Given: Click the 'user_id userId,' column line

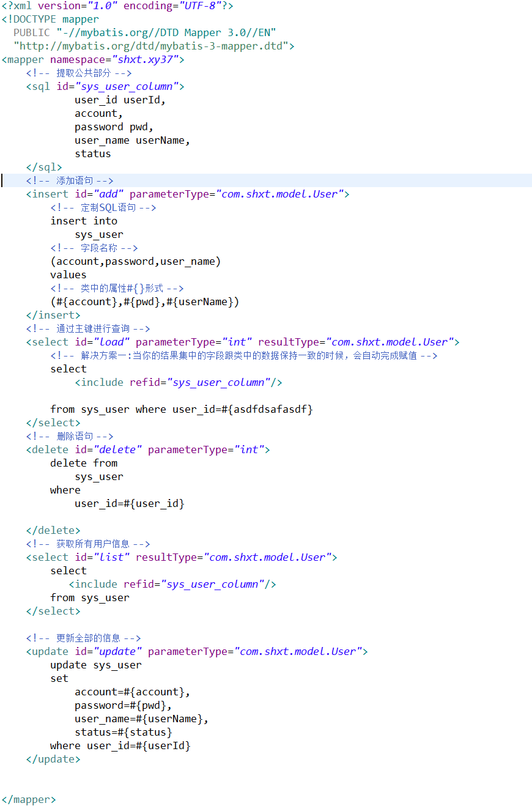Looking at the screenshot, I should 120,100.
